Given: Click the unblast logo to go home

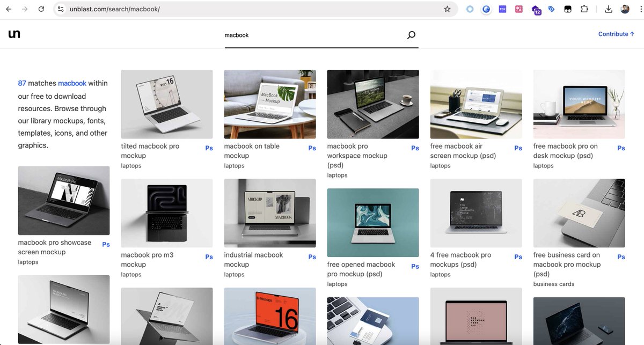Looking at the screenshot, I should point(14,34).
